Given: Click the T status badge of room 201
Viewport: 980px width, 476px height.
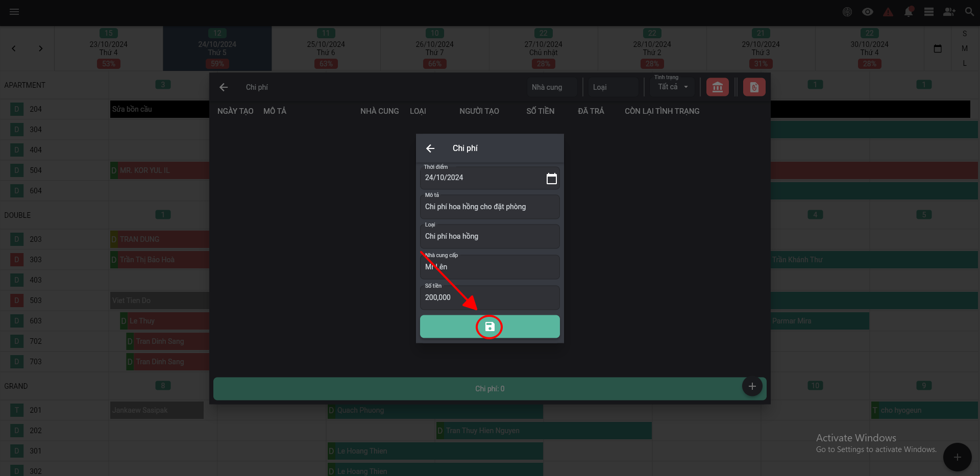Looking at the screenshot, I should (x=17, y=410).
